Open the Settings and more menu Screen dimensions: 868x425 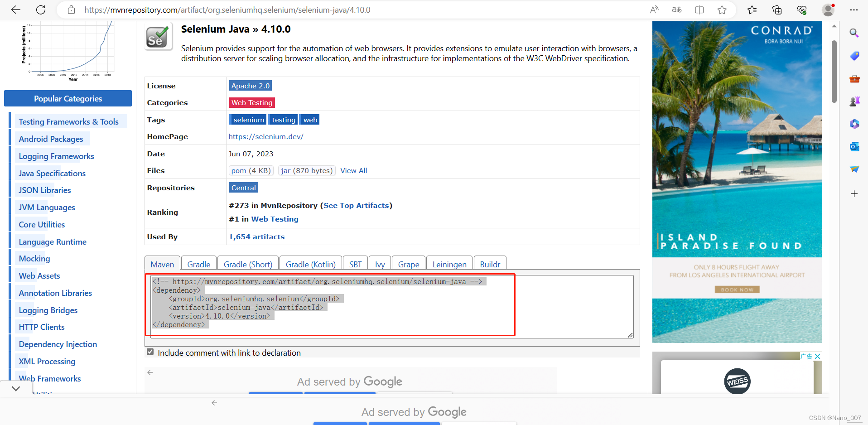(x=854, y=10)
